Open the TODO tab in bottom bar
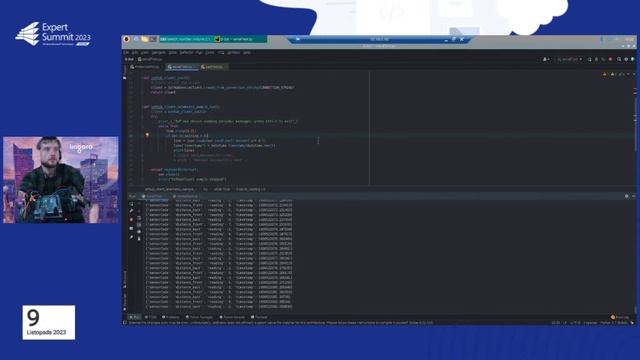This screenshot has width=640, height=360. click(151, 317)
